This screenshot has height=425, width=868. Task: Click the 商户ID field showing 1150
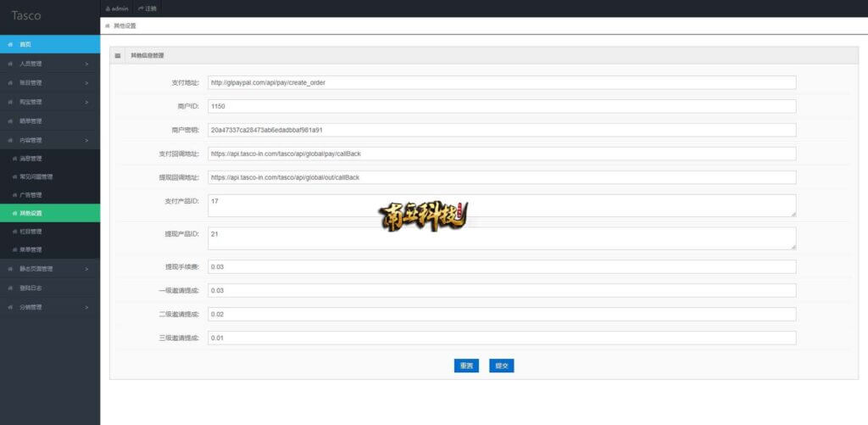coord(502,106)
